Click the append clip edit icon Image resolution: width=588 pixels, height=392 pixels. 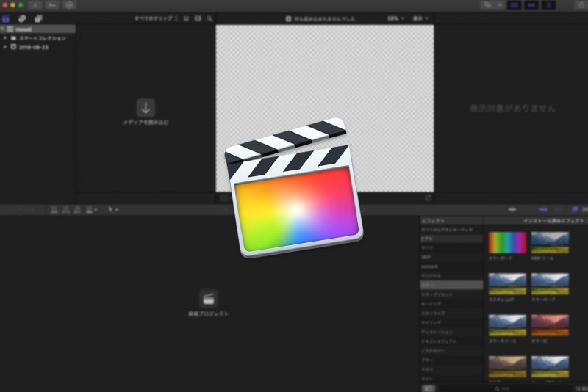pyautogui.click(x=77, y=210)
